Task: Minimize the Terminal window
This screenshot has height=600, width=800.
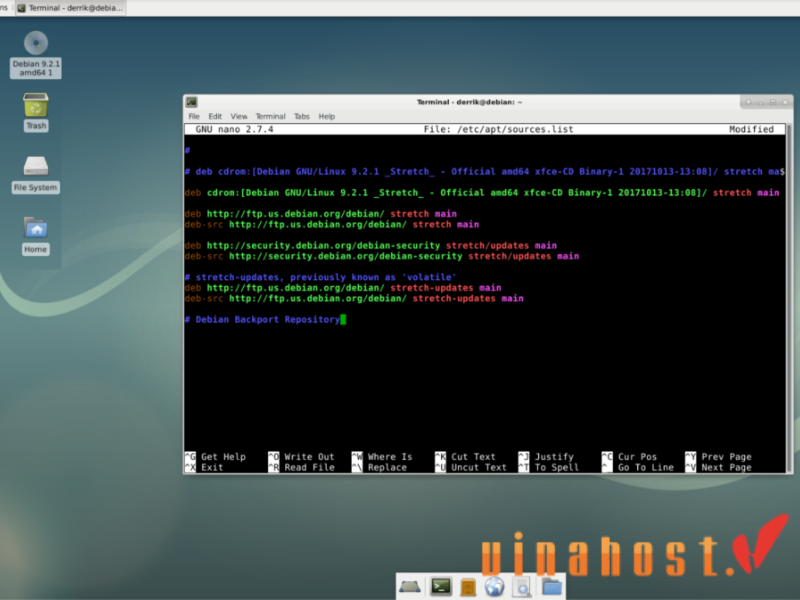Action: click(761, 103)
